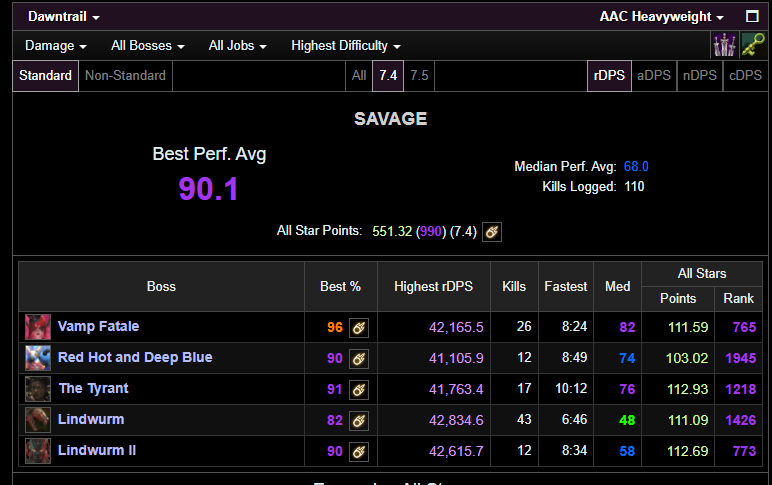Viewport: 772px width, 485px height.
Task: Click the chess pieces icon
Action: click(x=725, y=45)
